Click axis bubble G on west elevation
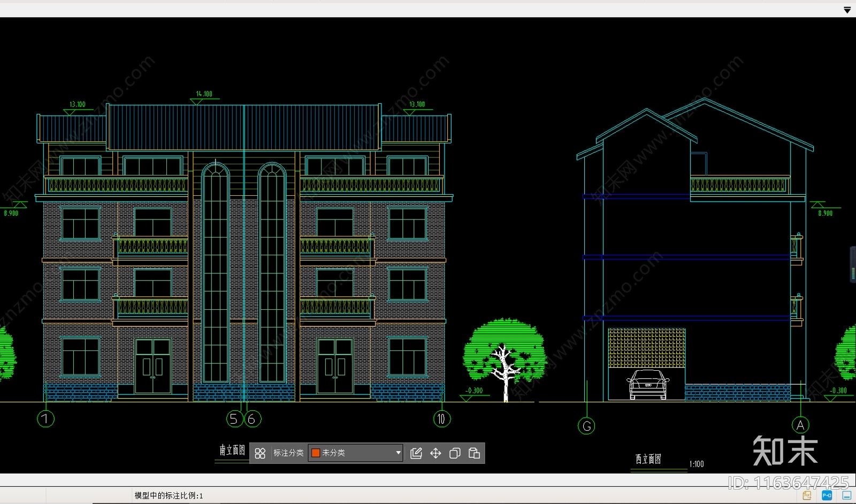Screen dimensions: 856x504 587,426
